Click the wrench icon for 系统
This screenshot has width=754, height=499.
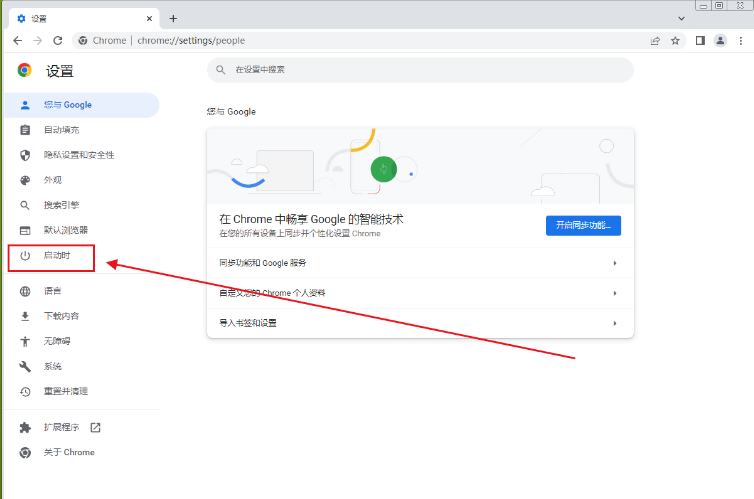point(25,366)
